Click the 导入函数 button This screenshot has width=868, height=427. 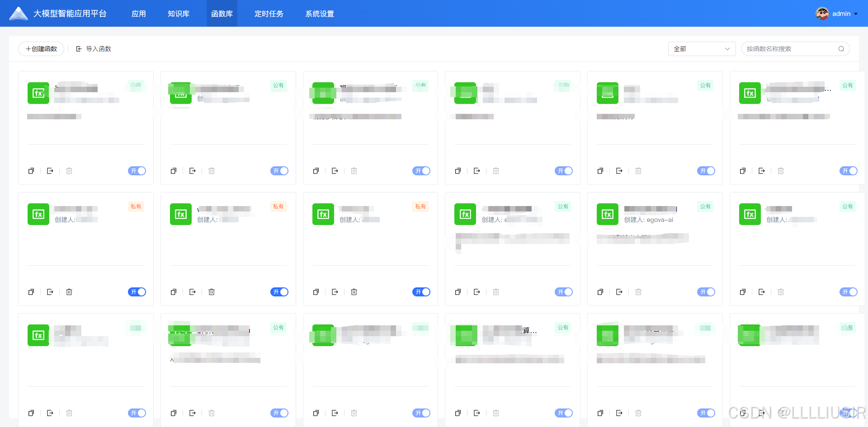click(94, 49)
